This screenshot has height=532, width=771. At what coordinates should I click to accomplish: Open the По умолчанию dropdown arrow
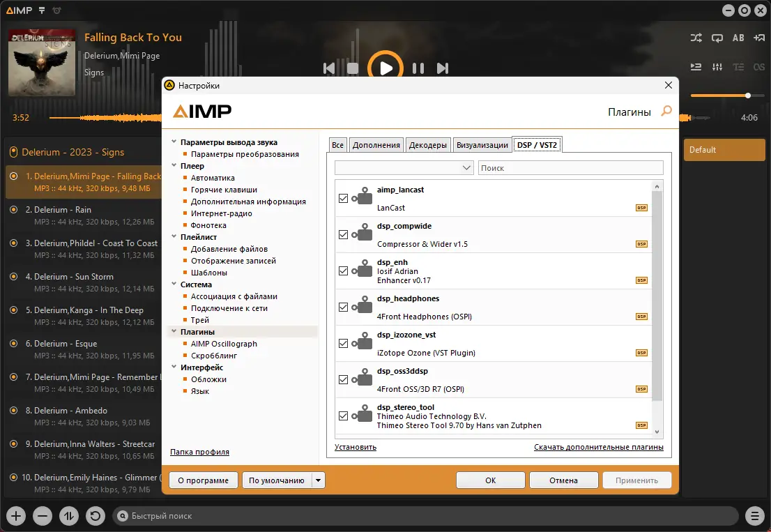coord(317,480)
